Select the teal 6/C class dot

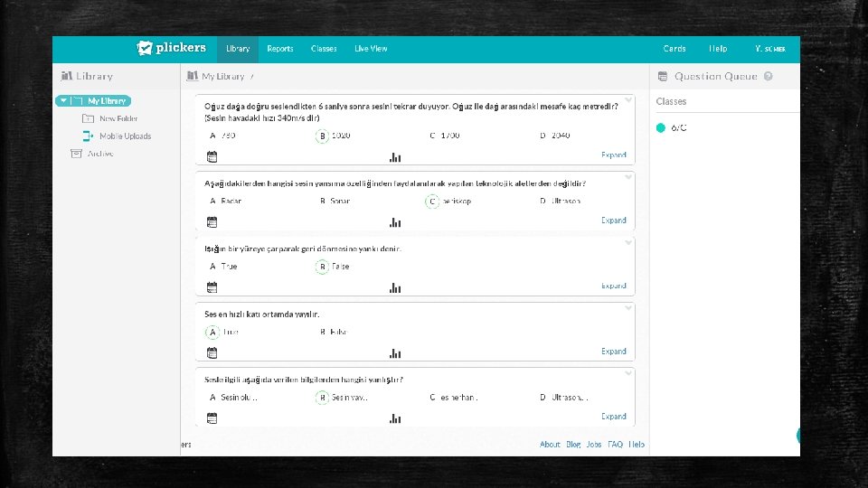click(x=660, y=127)
